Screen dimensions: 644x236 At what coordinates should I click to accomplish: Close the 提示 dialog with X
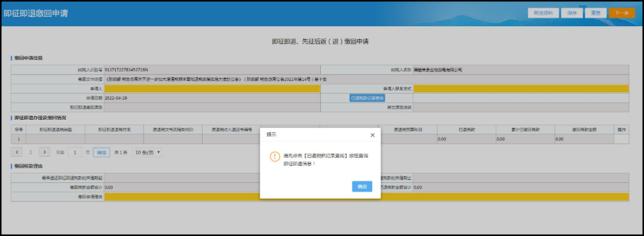pos(373,135)
